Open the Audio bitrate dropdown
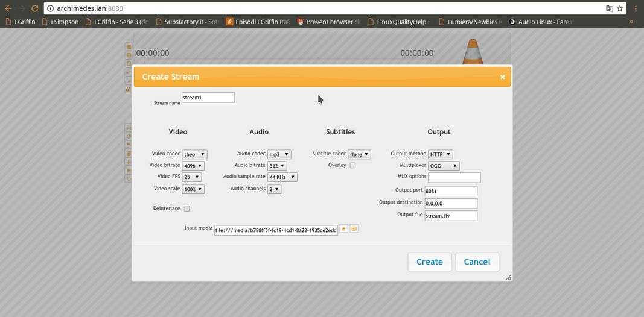Viewport: 644px width, 317px height. pos(277,166)
